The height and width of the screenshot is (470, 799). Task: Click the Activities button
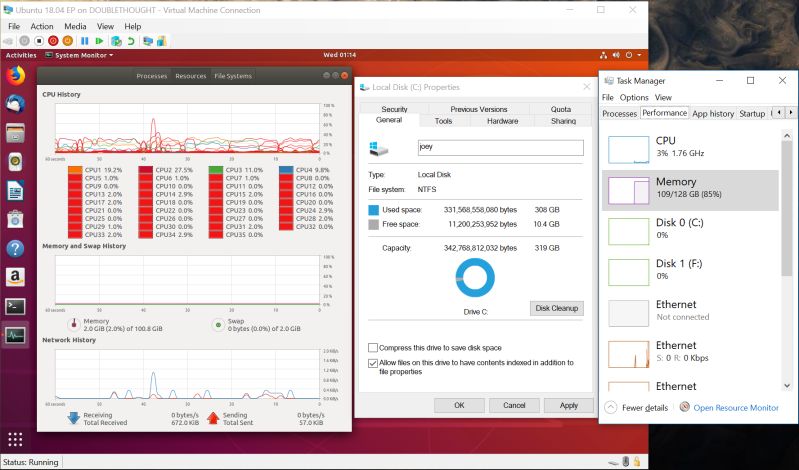point(21,55)
